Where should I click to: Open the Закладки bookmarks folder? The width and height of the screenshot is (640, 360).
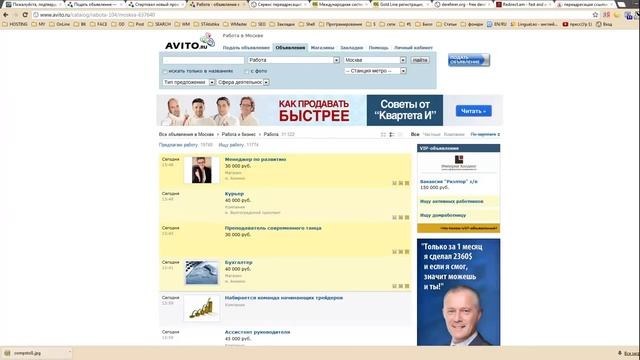282,24
